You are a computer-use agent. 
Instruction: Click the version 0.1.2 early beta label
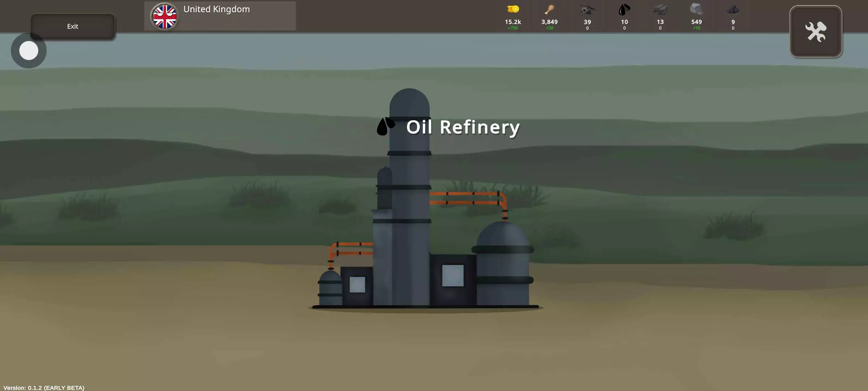(x=44, y=387)
